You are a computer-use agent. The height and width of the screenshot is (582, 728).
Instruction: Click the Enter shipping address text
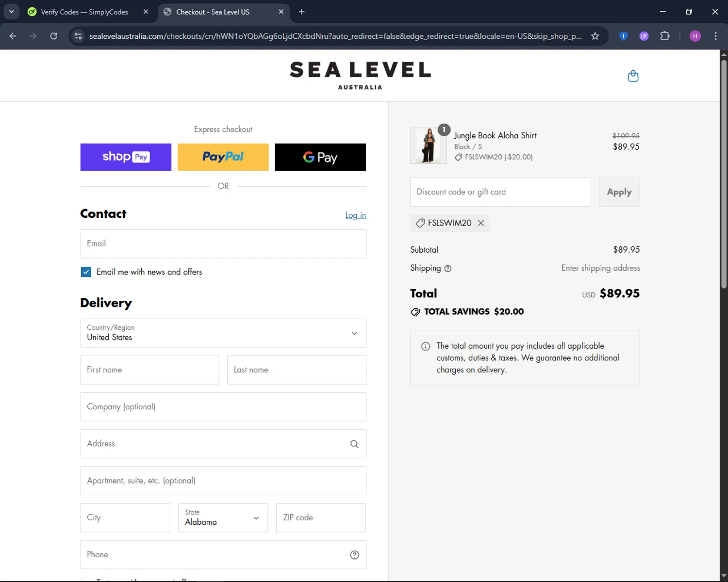pos(600,268)
